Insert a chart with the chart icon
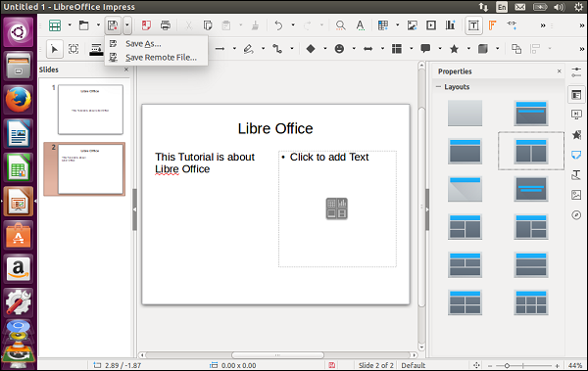The image size is (588, 371). pos(450,25)
